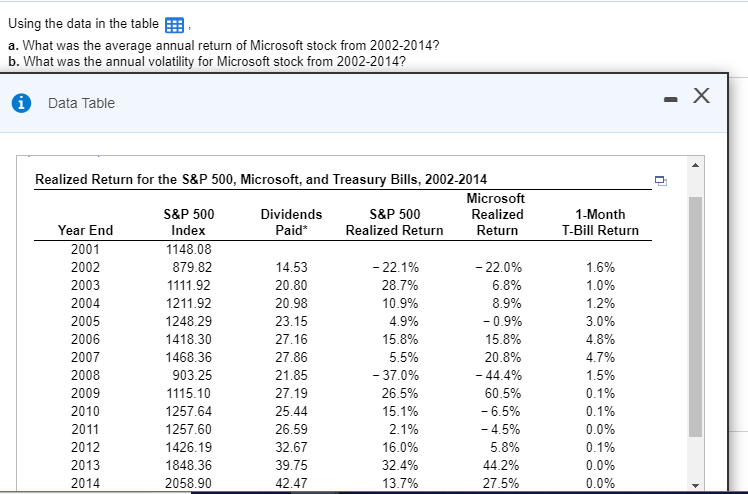Select Microsoft return 6.8%
Screen dimensions: 748x494
point(507,286)
